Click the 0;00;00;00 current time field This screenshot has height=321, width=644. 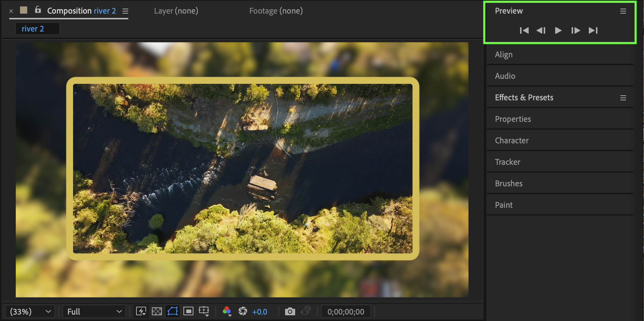point(346,312)
